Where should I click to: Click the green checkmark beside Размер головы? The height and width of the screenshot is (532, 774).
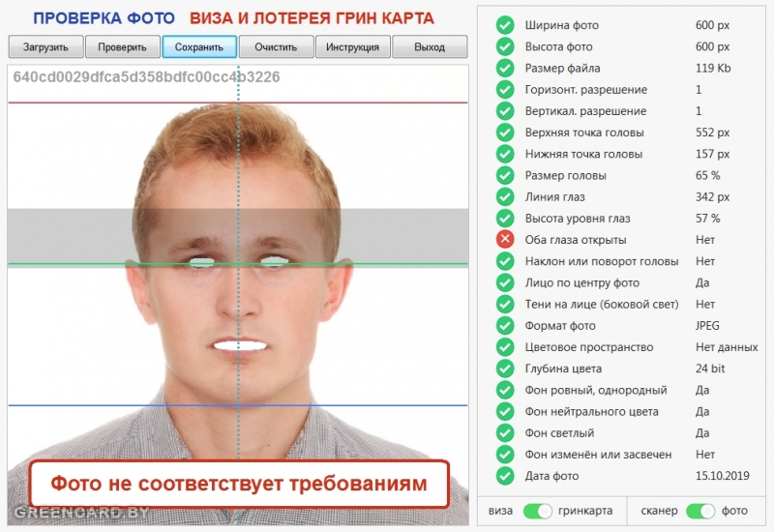tap(505, 175)
